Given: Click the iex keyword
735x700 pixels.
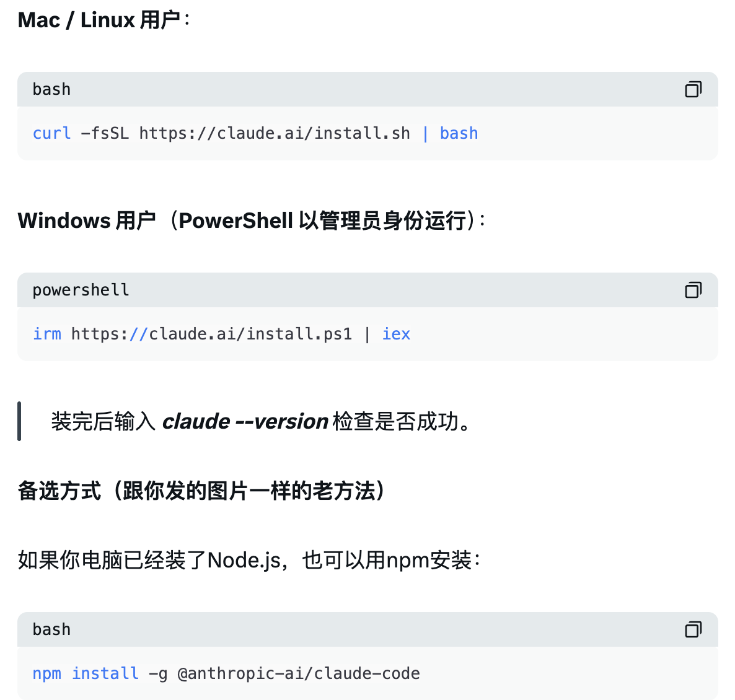Looking at the screenshot, I should [396, 335].
